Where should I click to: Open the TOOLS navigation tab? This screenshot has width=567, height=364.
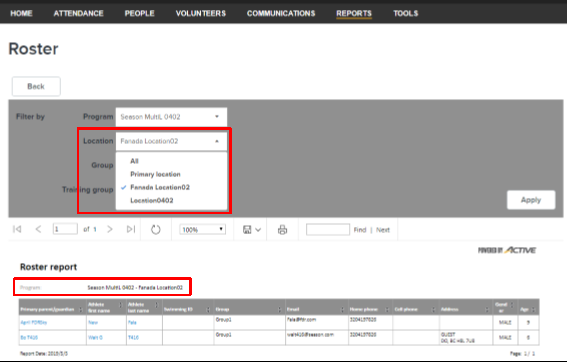coord(406,13)
